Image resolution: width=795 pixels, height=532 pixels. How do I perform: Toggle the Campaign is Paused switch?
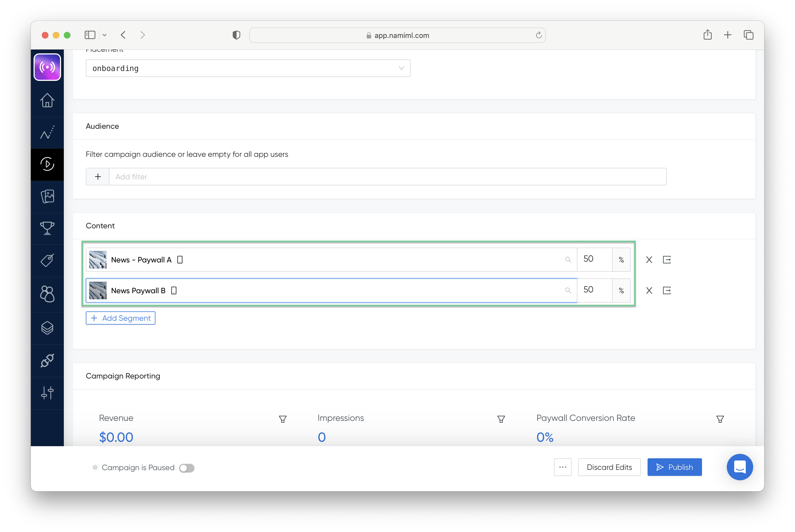[x=187, y=468]
